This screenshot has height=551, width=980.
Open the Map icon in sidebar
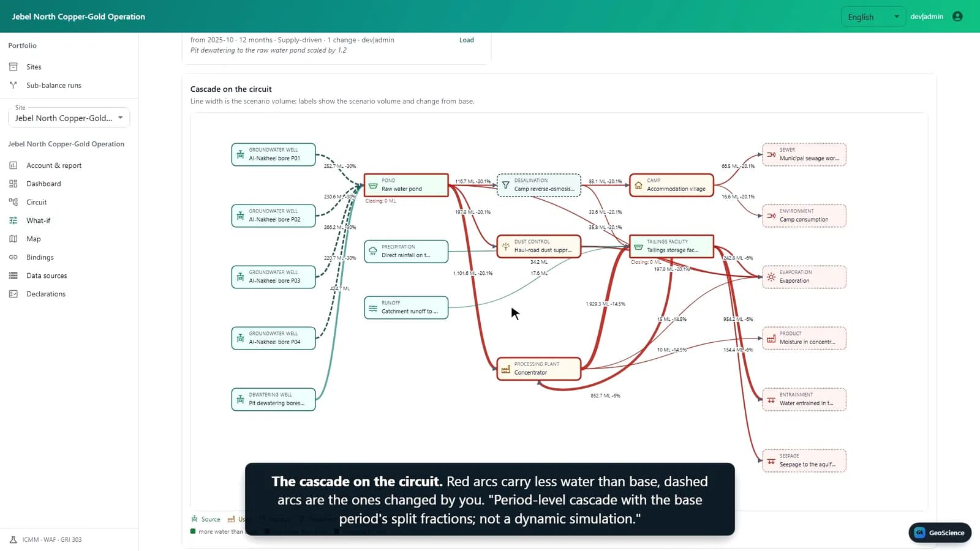pos(13,239)
